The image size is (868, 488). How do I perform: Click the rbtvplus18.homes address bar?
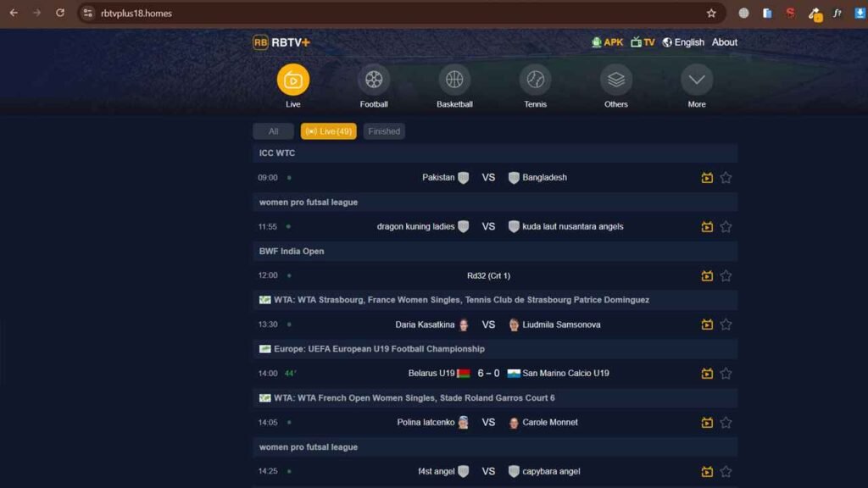[401, 14]
